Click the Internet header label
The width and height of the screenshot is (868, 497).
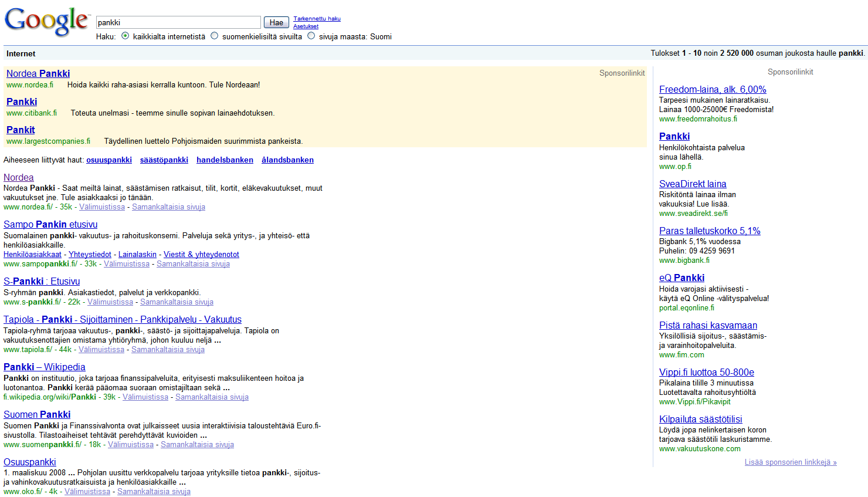21,53
